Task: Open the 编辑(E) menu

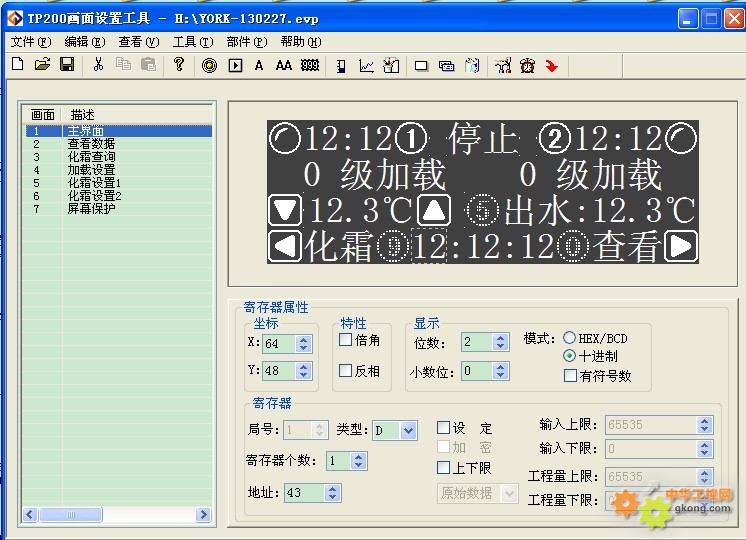Action: [x=85, y=42]
